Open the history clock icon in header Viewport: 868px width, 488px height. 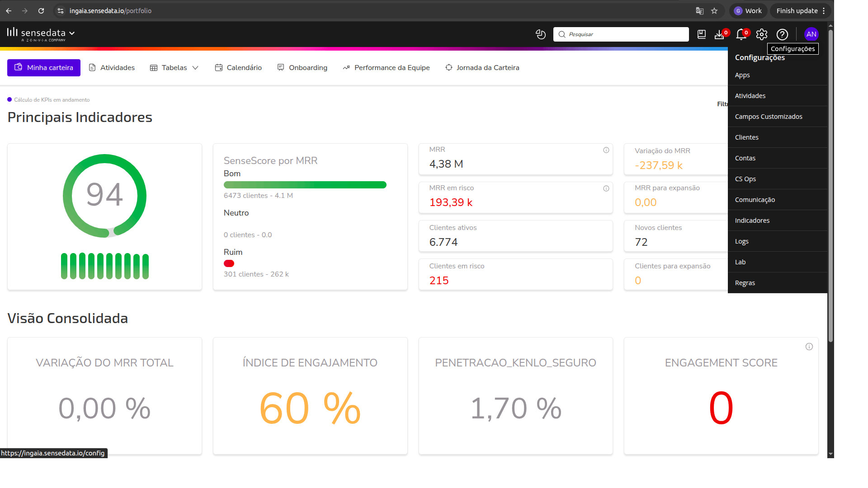(x=541, y=34)
